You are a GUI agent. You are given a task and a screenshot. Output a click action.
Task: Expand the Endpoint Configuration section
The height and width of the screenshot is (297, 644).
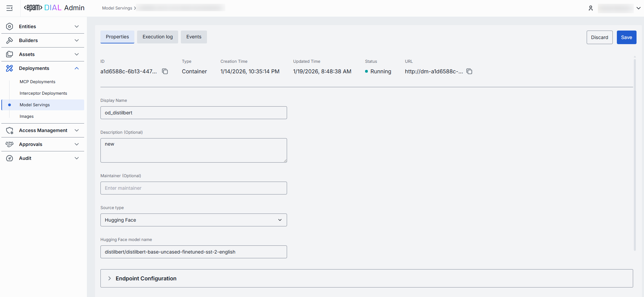(x=110, y=278)
